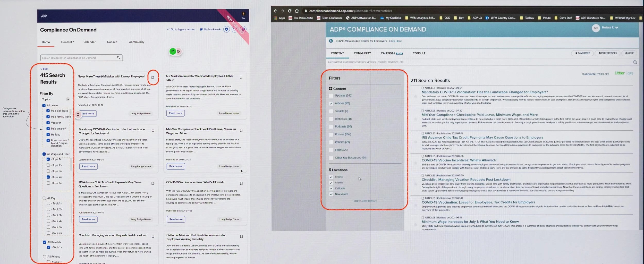Bookmark the 'Never Make These 9 Mistakes' article
The height and width of the screenshot is (264, 644).
click(153, 78)
